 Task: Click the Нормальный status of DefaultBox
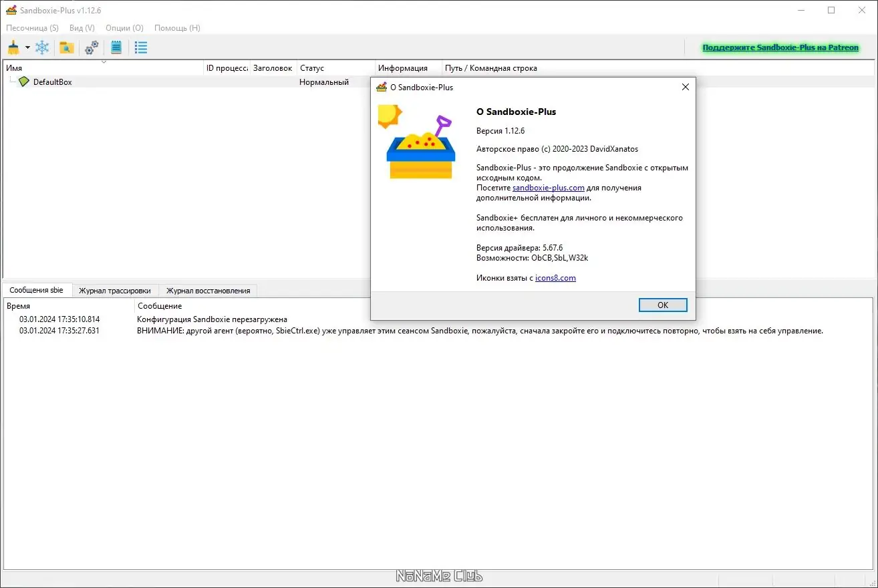324,82
